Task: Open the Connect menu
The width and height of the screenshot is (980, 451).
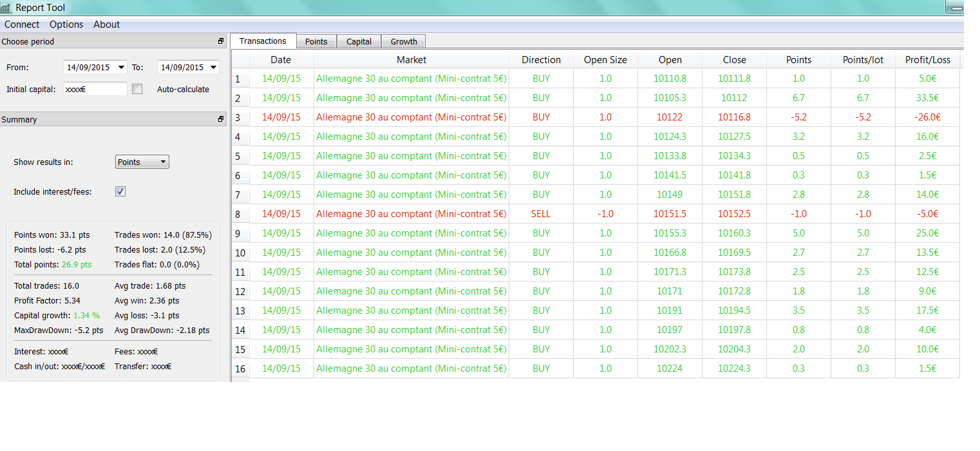Action: [22, 24]
